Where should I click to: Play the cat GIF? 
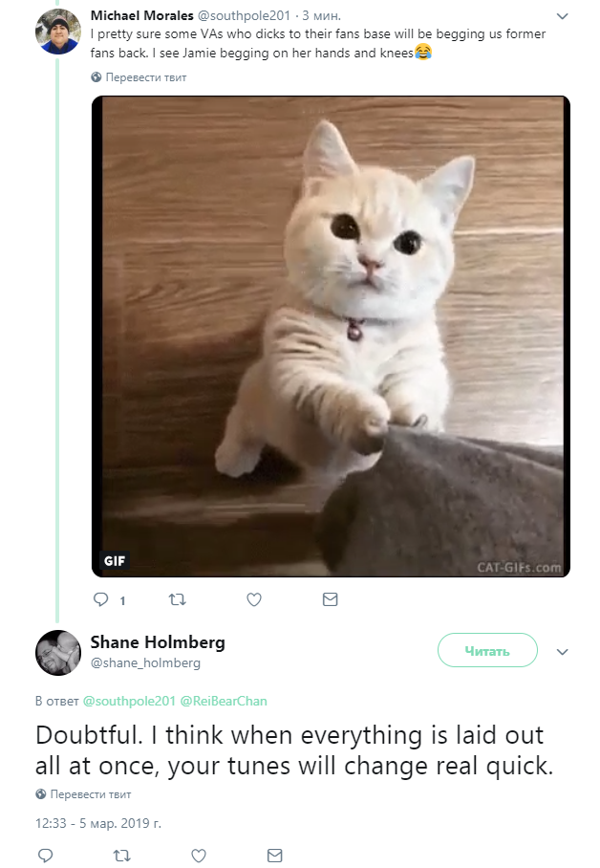[331, 336]
